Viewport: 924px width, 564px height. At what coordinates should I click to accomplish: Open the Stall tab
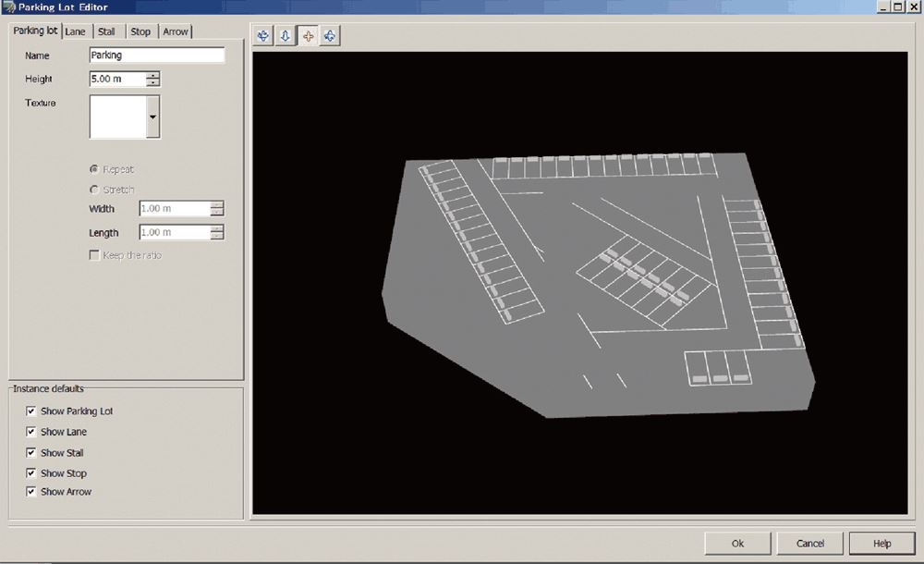[x=106, y=31]
